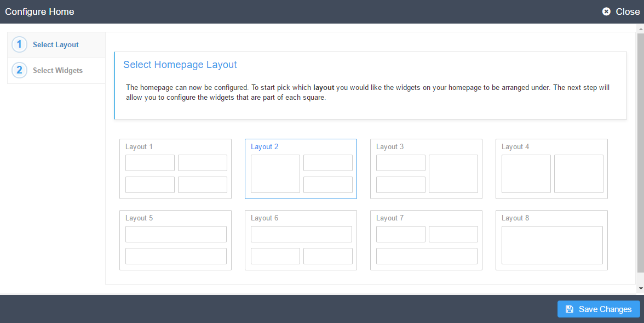The width and height of the screenshot is (644, 323).
Task: Choose the Layout 8 single-panel thumbnail
Action: point(551,240)
